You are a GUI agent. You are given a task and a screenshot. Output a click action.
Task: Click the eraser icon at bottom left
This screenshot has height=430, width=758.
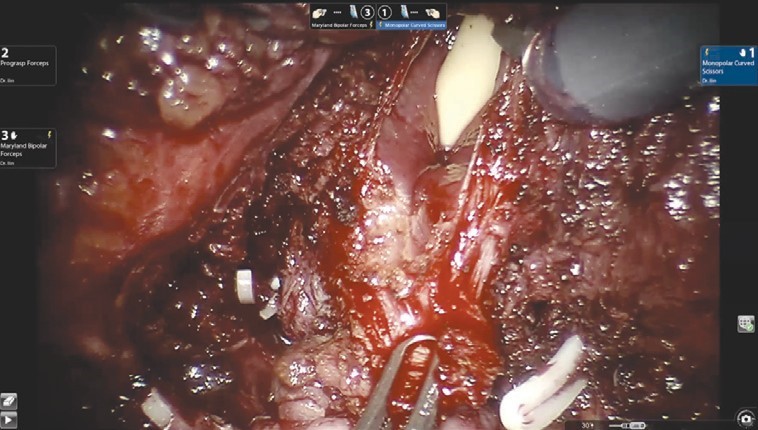(x=8, y=401)
